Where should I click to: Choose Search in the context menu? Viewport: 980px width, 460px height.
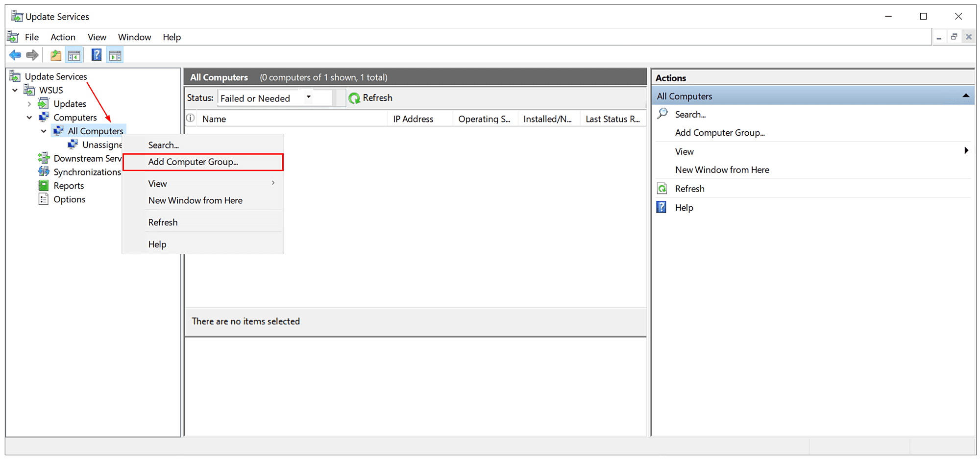(203, 145)
